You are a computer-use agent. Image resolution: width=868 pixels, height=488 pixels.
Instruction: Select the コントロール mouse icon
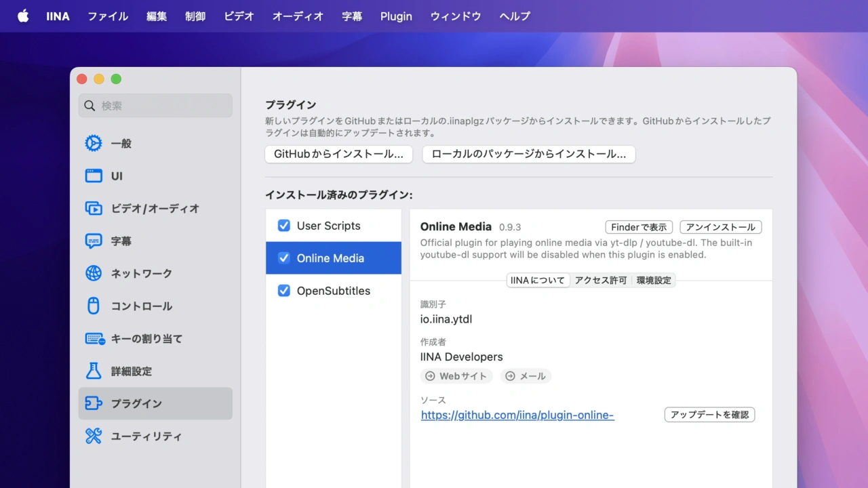point(93,306)
